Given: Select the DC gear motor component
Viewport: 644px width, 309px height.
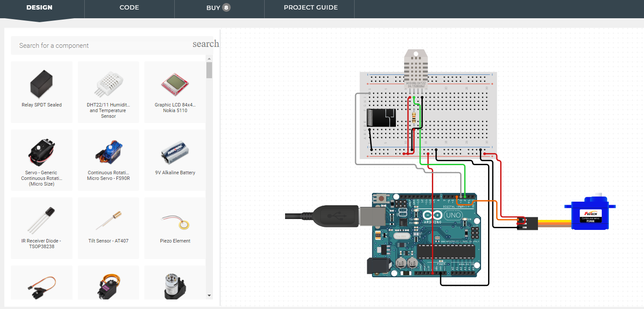Looking at the screenshot, I should pos(175,282).
